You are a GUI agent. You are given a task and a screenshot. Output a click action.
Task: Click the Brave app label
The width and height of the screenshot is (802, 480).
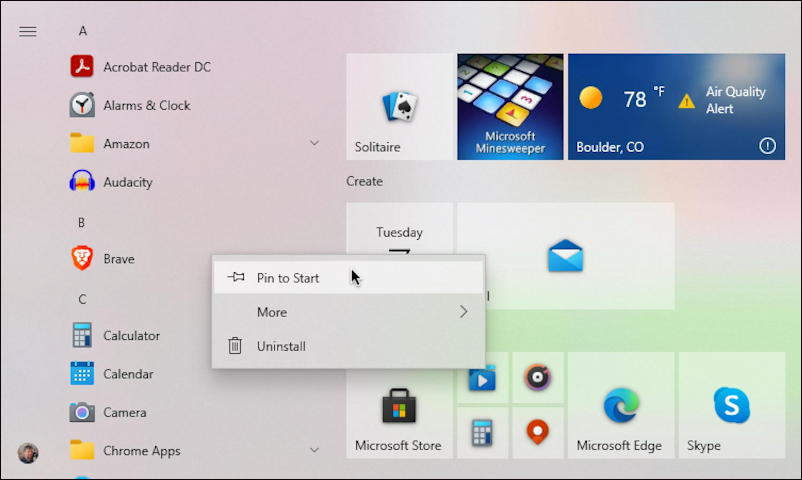coord(119,259)
